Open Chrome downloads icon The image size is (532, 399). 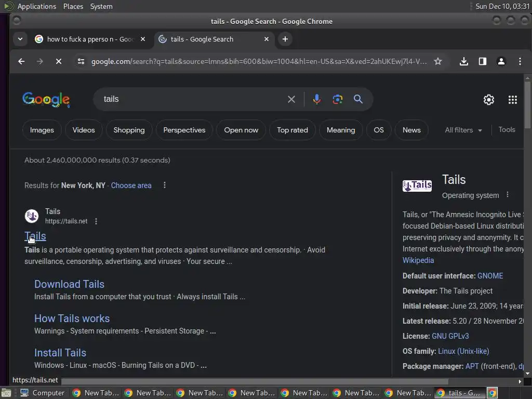[x=464, y=61]
